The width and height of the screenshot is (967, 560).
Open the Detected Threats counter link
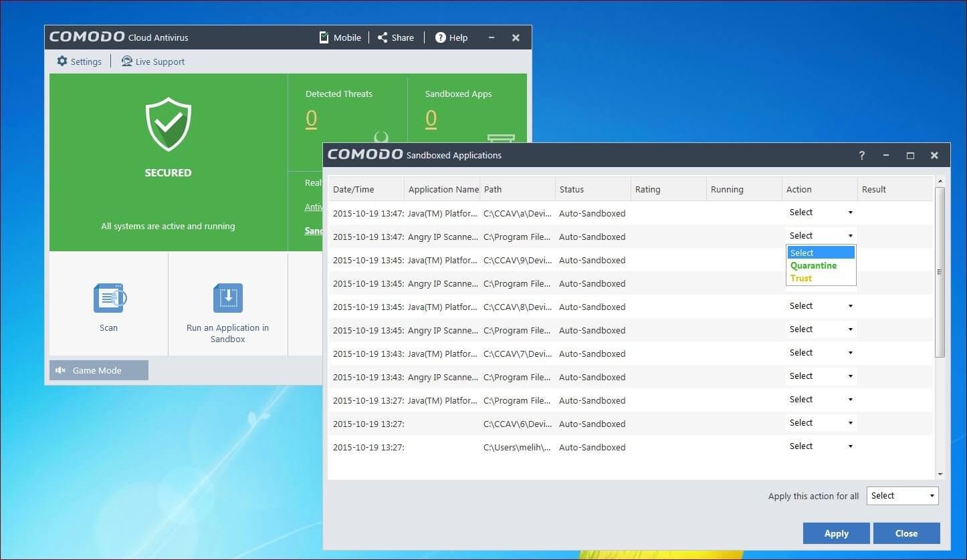(x=310, y=118)
